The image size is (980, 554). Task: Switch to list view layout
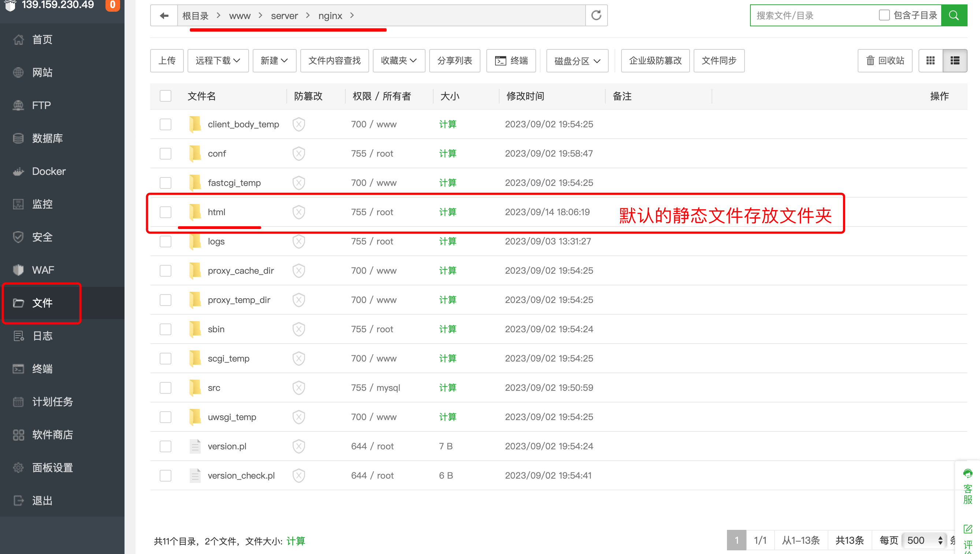[x=955, y=60]
